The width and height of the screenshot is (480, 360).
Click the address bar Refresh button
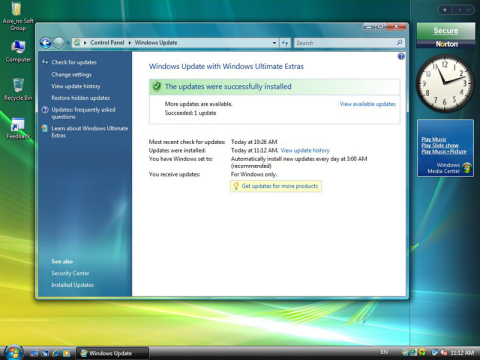coord(285,43)
